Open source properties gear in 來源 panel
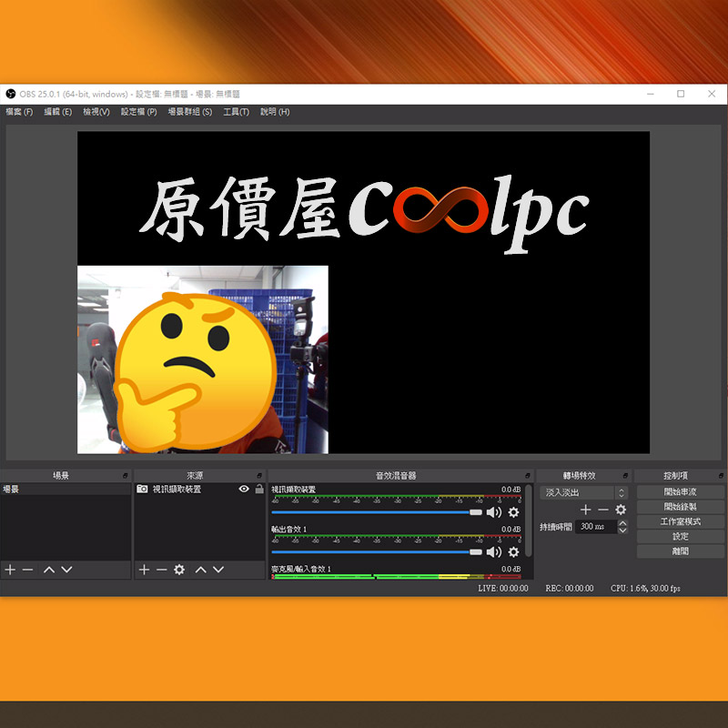The width and height of the screenshot is (728, 728). [x=179, y=570]
